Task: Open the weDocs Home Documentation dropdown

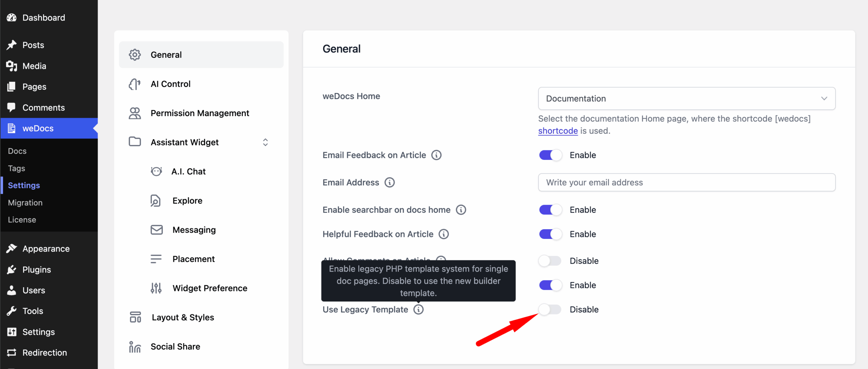Action: pos(687,98)
